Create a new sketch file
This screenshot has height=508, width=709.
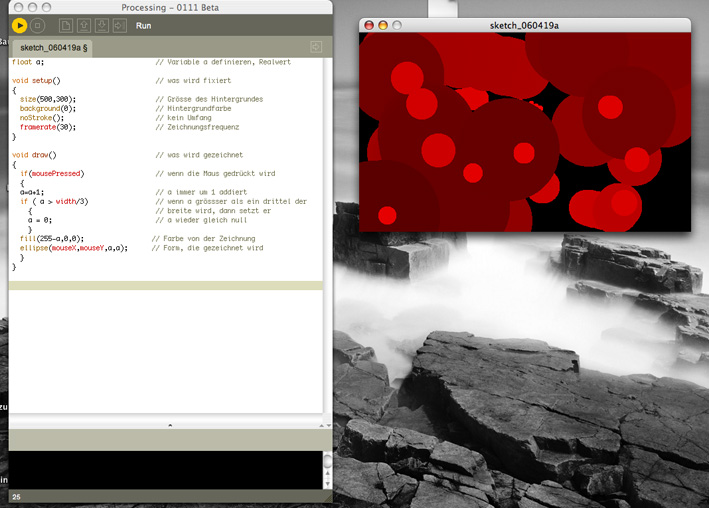pyautogui.click(x=66, y=26)
